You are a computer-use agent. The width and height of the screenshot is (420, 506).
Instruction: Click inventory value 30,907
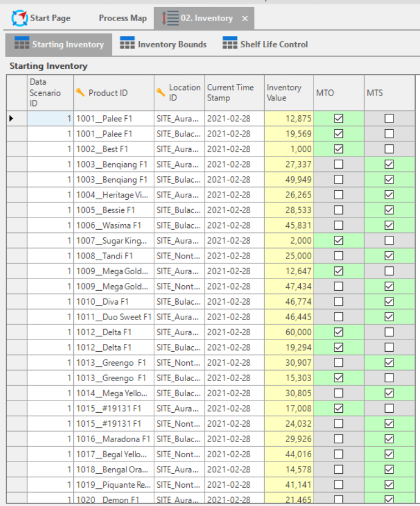click(289, 363)
